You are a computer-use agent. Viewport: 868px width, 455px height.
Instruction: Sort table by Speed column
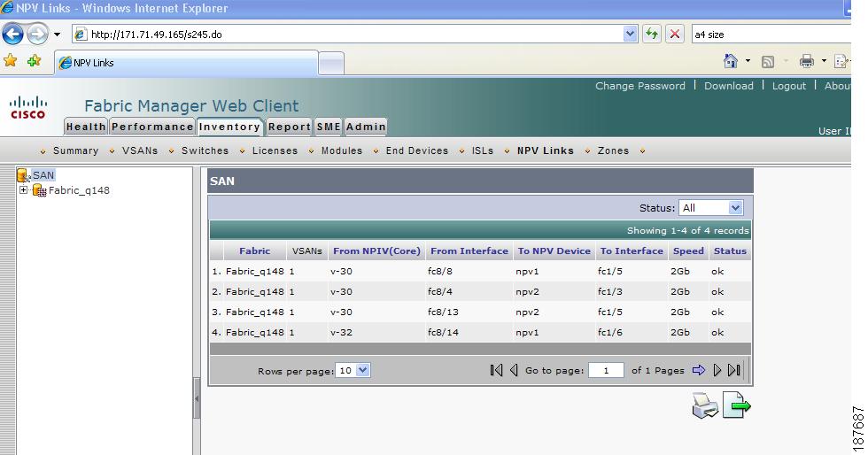(x=688, y=251)
